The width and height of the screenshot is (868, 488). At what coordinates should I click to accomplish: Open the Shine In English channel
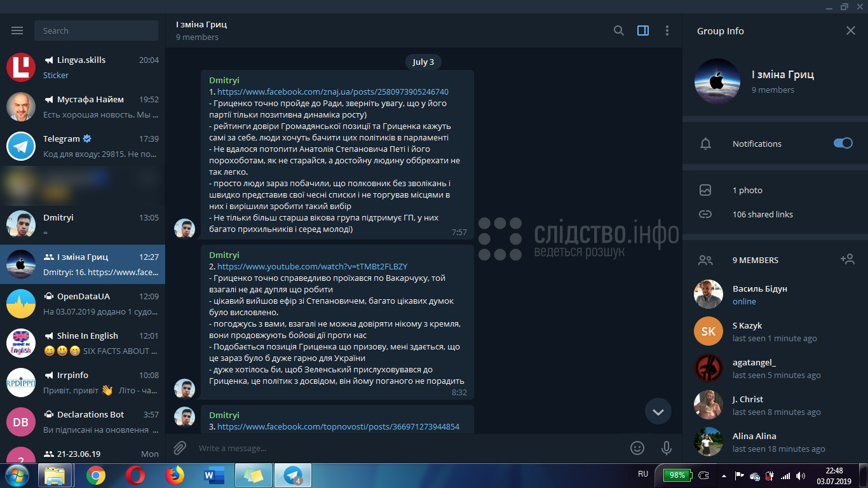coord(83,343)
